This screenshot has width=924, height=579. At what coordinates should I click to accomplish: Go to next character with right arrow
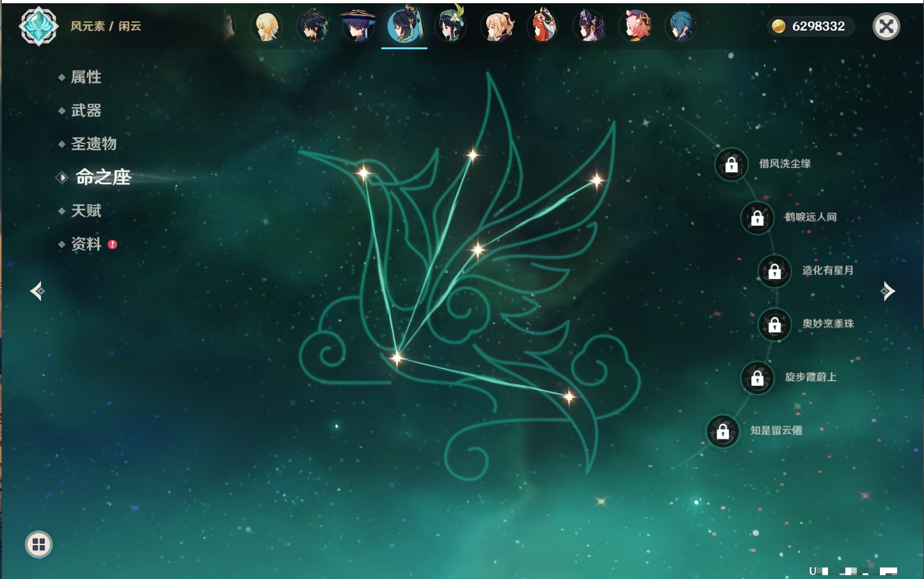click(x=888, y=291)
